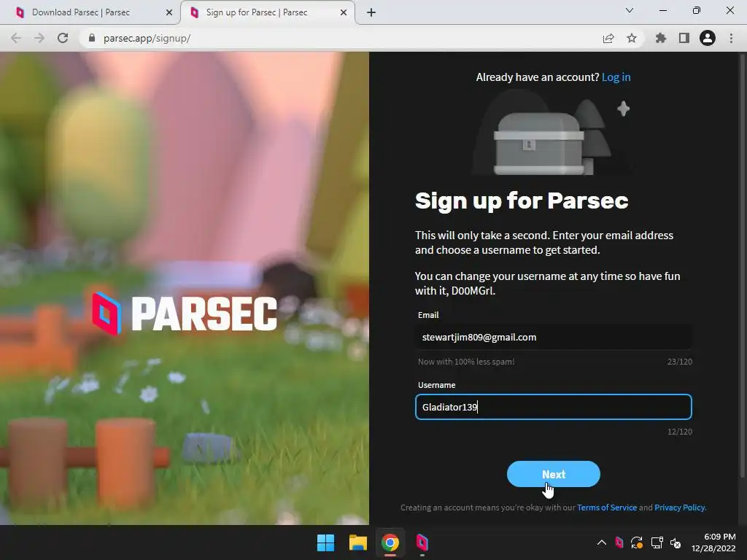Open the Privacy Policy link
747x560 pixels.
click(x=680, y=507)
